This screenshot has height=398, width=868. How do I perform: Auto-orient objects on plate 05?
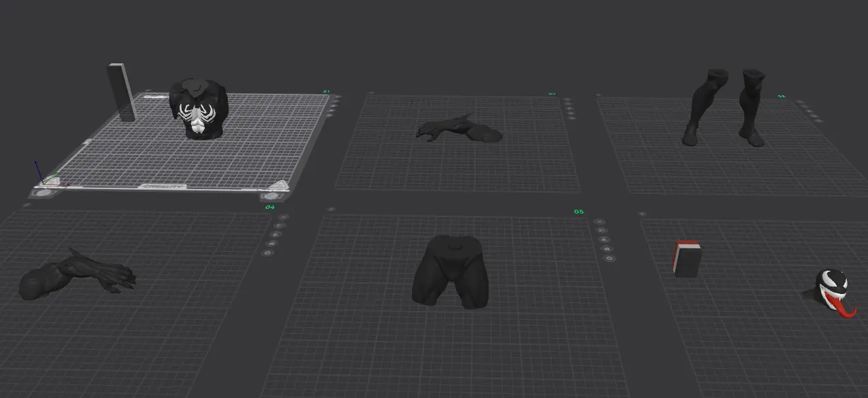pos(601,231)
